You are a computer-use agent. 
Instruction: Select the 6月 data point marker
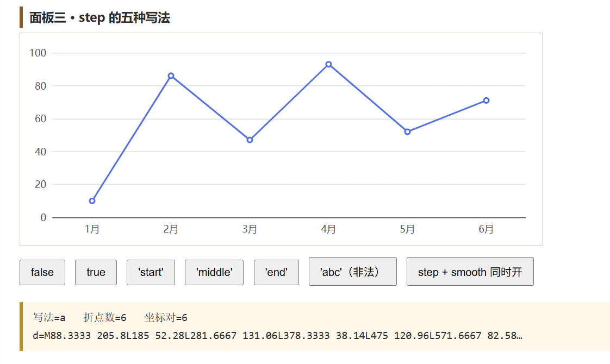coord(486,101)
